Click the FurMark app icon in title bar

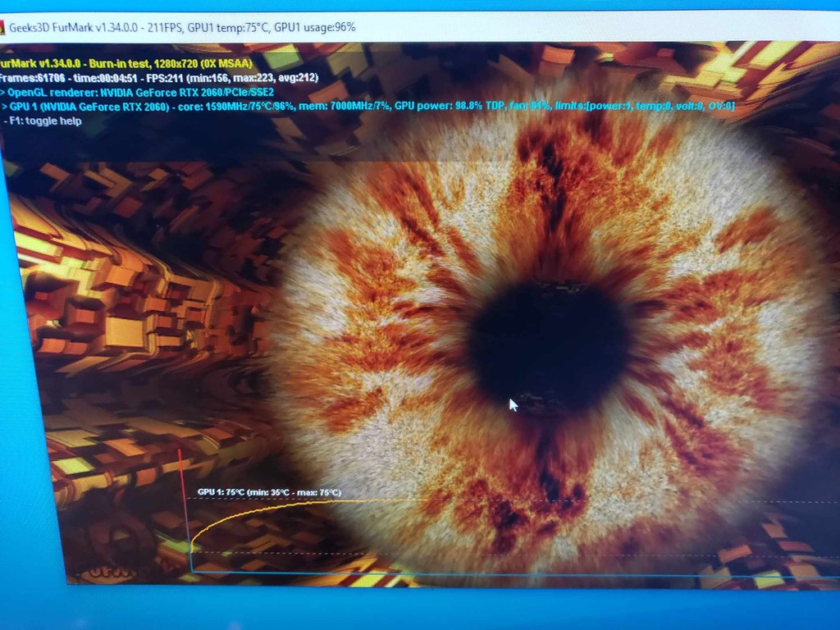3,27
